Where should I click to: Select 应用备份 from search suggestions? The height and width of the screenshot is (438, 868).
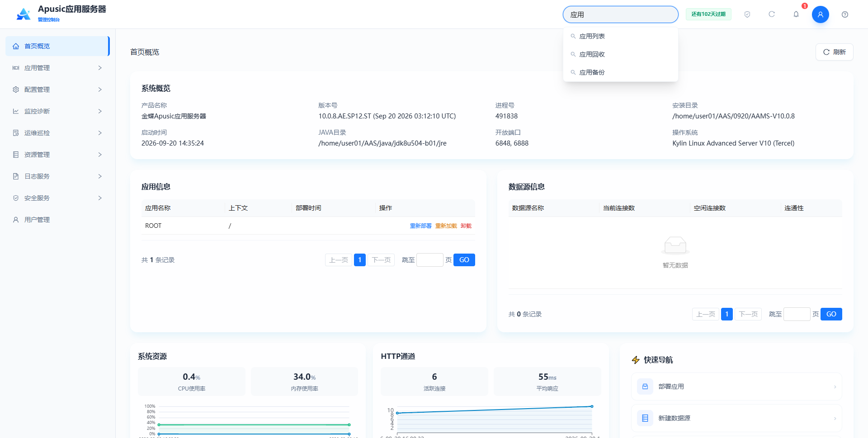[620, 72]
